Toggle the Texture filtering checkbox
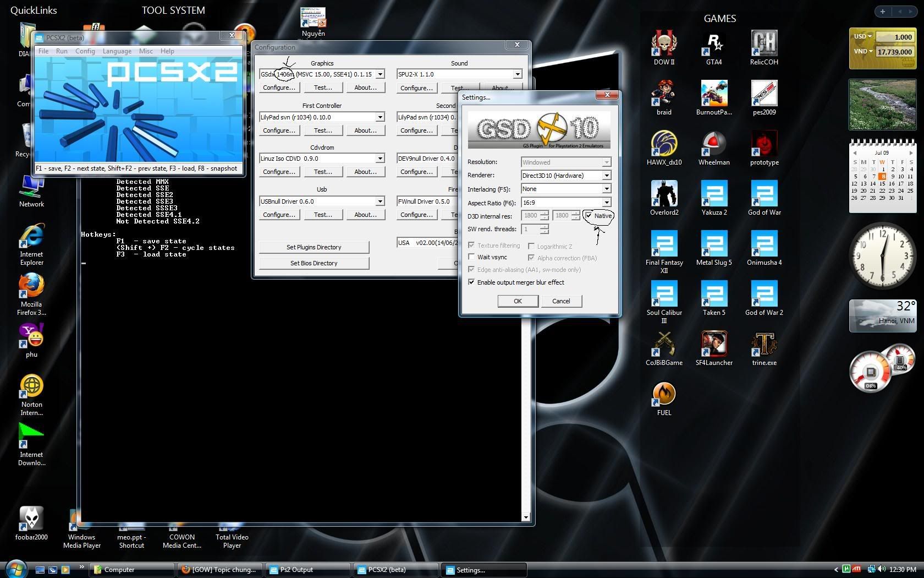The width and height of the screenshot is (924, 578). coord(471,245)
